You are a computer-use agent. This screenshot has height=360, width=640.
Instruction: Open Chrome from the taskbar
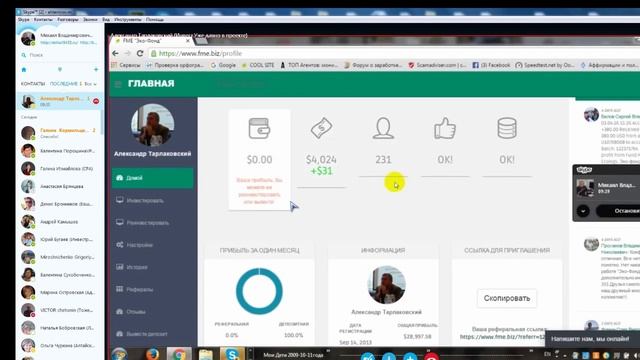(x=179, y=354)
